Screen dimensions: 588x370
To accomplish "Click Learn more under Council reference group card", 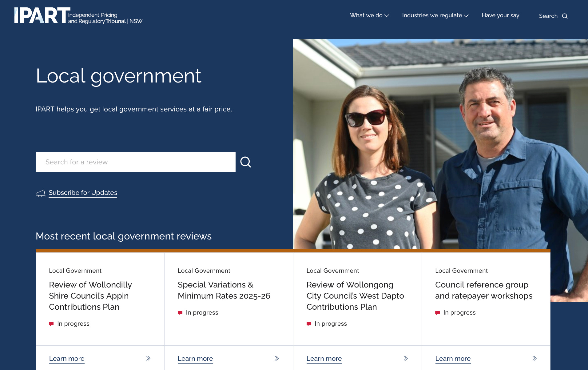I will pos(453,359).
